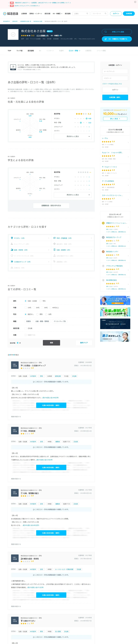Click the 社員・経営陣 category icon
The width and height of the screenshot is (138, 644).
[54, 250]
